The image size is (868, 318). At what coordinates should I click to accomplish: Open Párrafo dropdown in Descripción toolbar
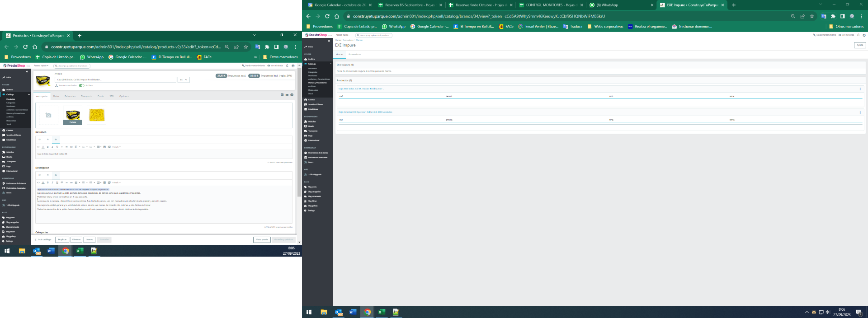click(116, 182)
